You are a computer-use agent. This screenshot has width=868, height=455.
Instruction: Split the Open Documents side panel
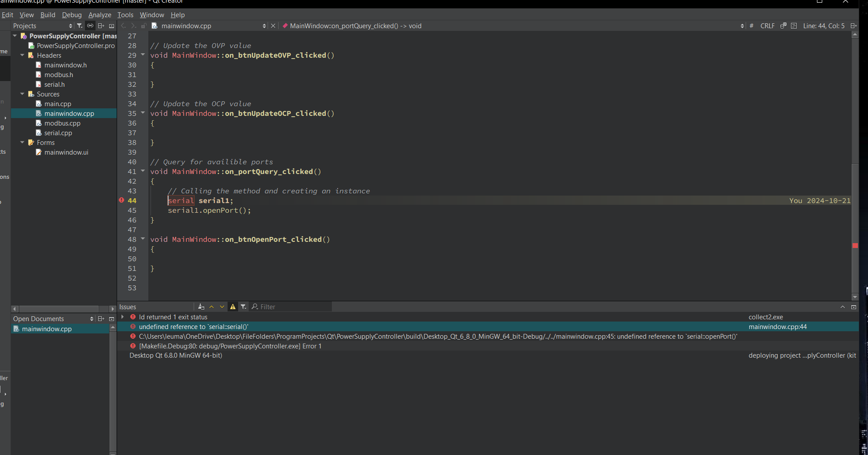click(101, 319)
